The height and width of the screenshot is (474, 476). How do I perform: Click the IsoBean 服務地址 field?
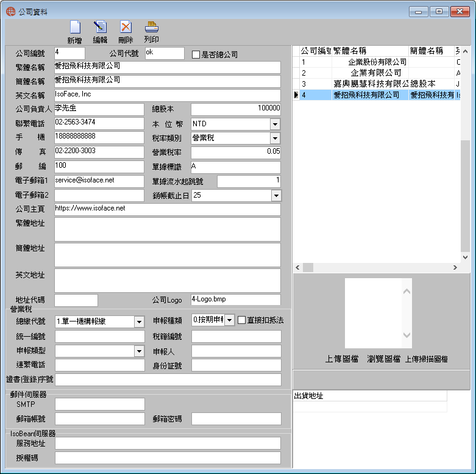tap(168, 443)
